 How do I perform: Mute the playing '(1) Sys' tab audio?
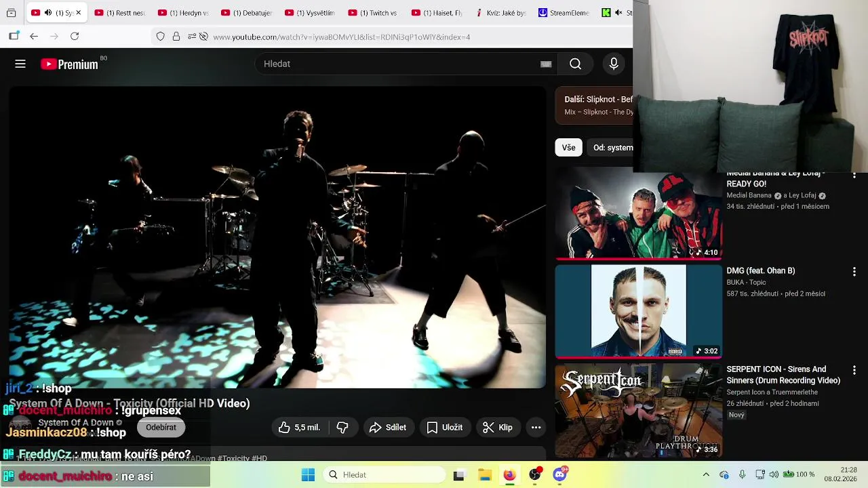tap(47, 13)
